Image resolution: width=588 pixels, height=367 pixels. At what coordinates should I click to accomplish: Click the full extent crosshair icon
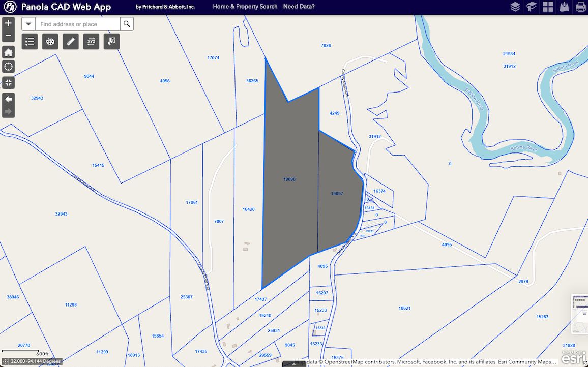(x=8, y=82)
